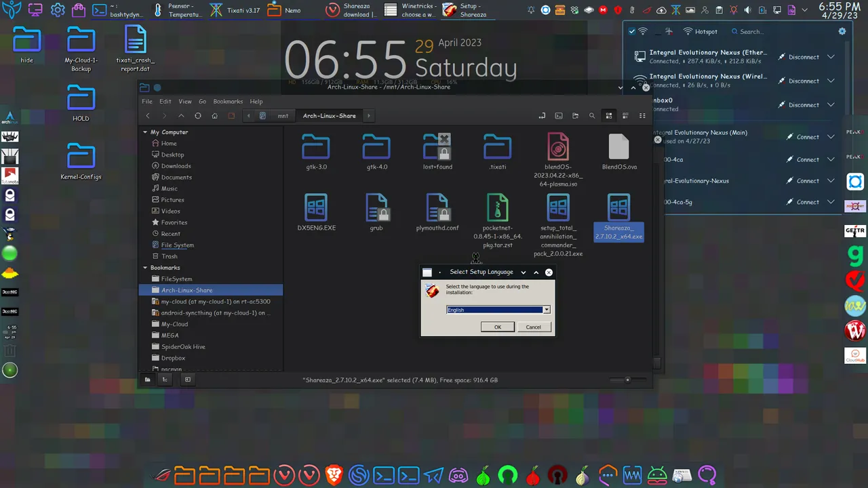This screenshot has width=868, height=488.
Task: Switch Nemo to icon view
Action: (609, 116)
